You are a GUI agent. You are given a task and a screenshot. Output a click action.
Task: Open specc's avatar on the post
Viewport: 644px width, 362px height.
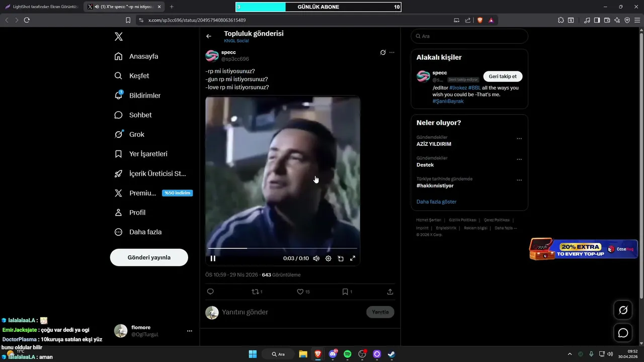[x=212, y=56]
